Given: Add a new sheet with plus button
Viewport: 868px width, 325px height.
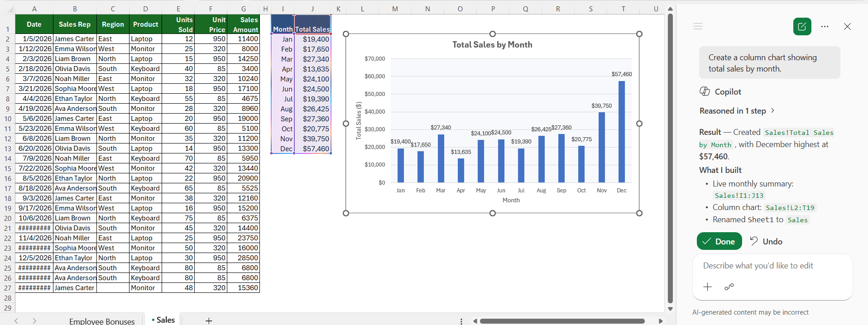Looking at the screenshot, I should pos(209,320).
